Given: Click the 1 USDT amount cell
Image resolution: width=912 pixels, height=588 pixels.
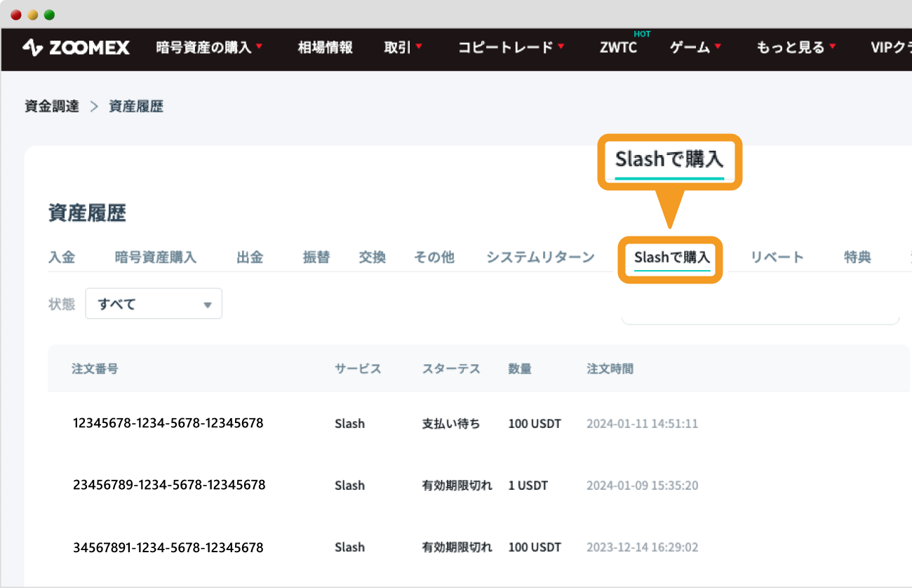Looking at the screenshot, I should coord(528,486).
